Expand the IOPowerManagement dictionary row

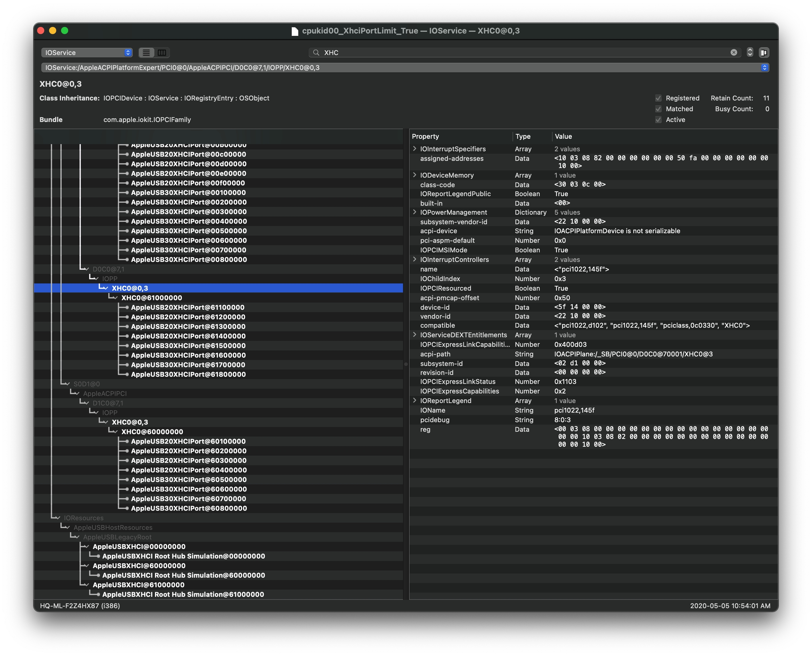pos(415,212)
